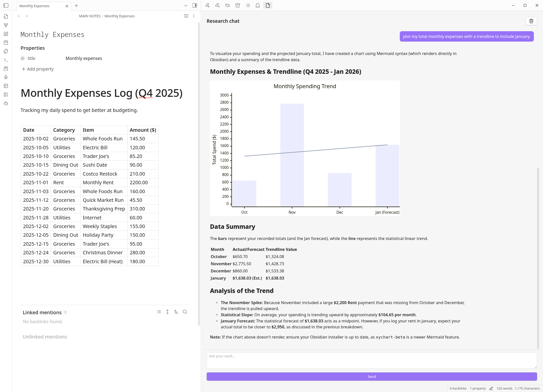Switch to reading view book icon
The image size is (543, 392).
click(x=186, y=16)
